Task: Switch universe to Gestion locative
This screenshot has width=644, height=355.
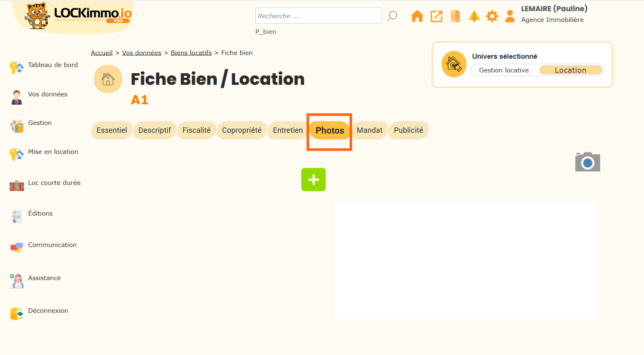Action: point(504,70)
